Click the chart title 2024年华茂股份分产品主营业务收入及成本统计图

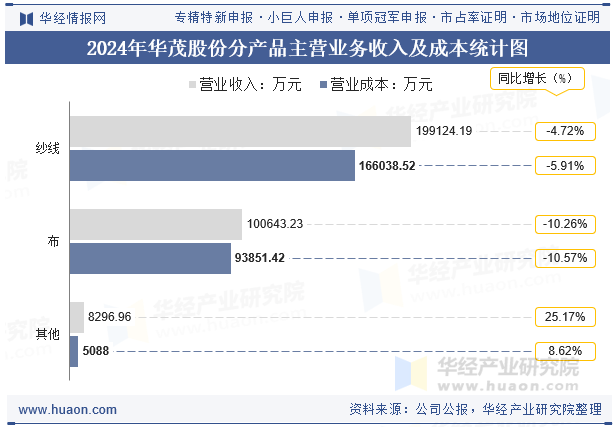pos(307,48)
